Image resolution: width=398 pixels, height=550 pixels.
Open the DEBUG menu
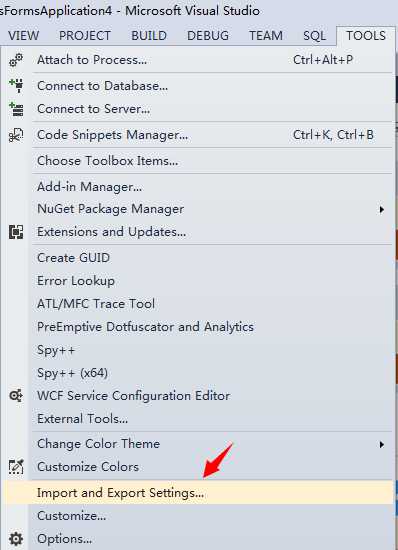pyautogui.click(x=208, y=36)
